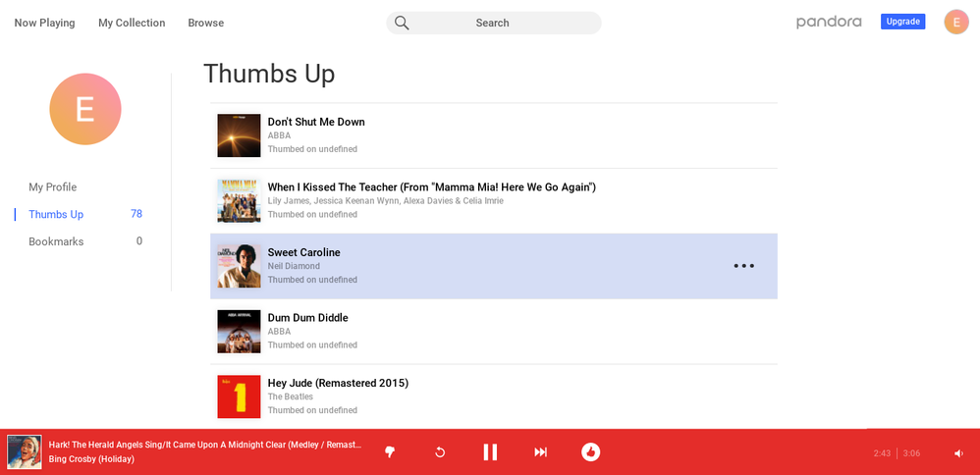Open the Browse section
Image resolution: width=980 pixels, height=475 pixels.
tap(206, 23)
